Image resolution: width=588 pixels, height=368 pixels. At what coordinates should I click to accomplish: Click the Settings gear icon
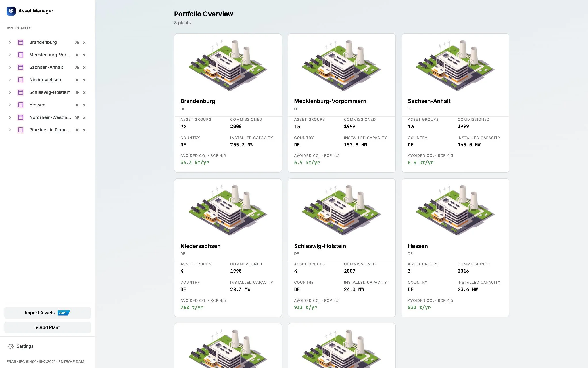pyautogui.click(x=11, y=346)
